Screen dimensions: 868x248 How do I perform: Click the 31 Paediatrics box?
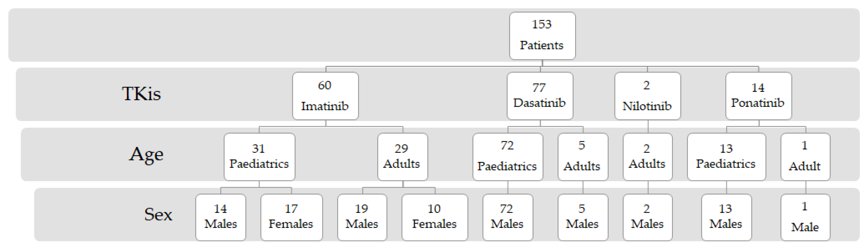point(259,157)
